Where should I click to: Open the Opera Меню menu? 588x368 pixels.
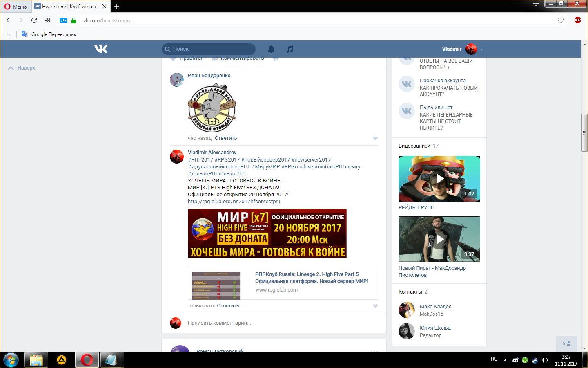pyautogui.click(x=16, y=6)
